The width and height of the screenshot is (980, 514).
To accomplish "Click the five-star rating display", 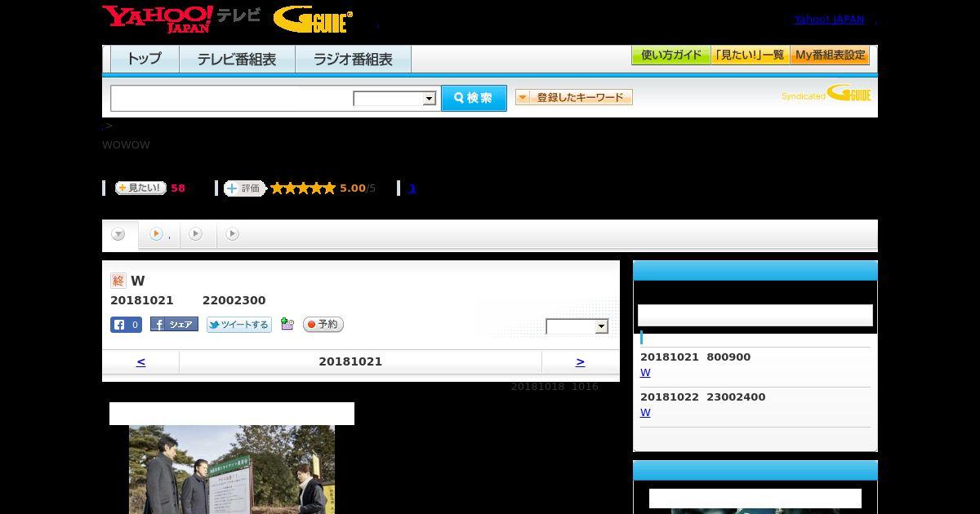I will 303,188.
